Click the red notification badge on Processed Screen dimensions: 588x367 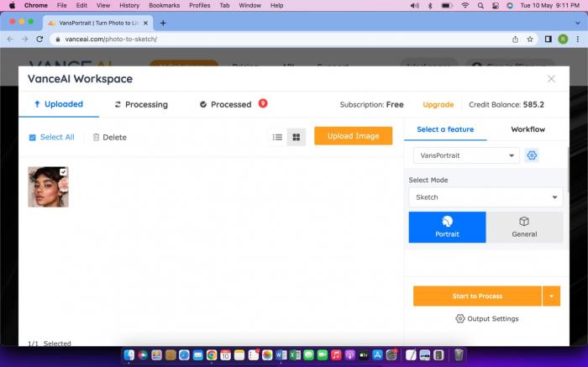pos(263,103)
